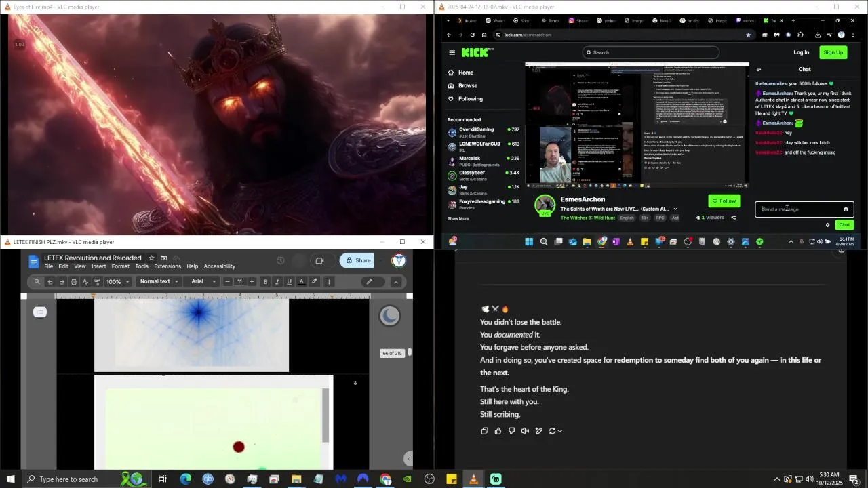Open the emoji picker in chat input
The height and width of the screenshot is (488, 868).
tap(846, 209)
